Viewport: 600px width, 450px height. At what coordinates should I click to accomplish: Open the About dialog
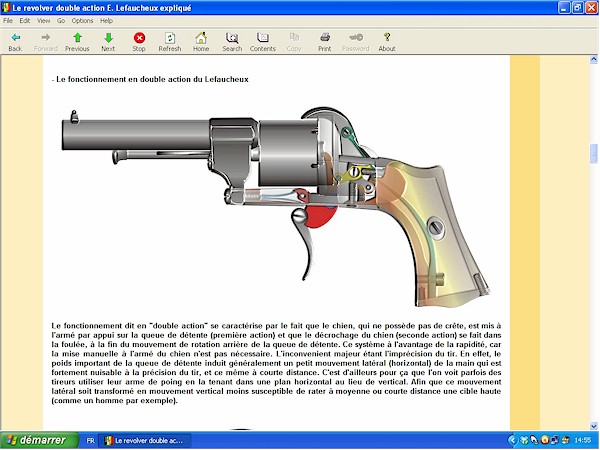point(387,42)
